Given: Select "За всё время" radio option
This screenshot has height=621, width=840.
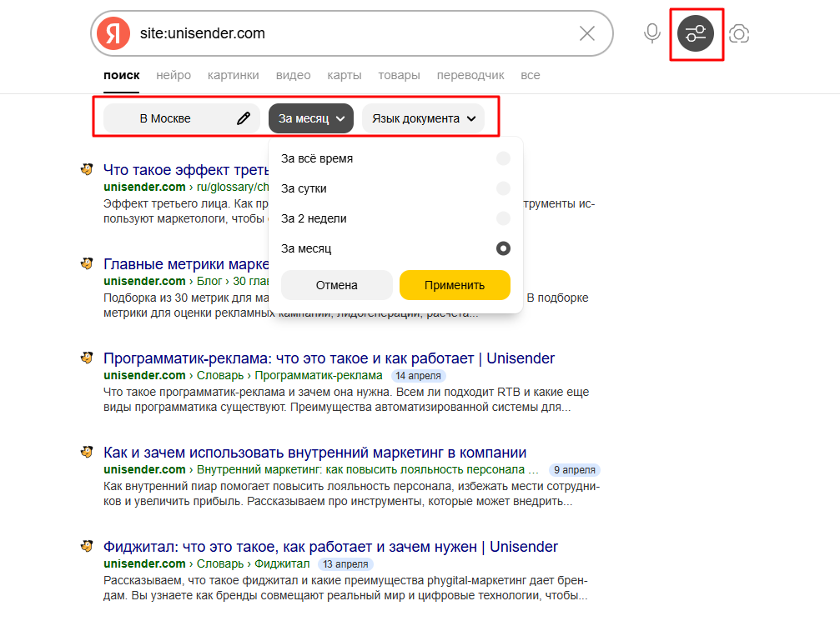Looking at the screenshot, I should [503, 158].
